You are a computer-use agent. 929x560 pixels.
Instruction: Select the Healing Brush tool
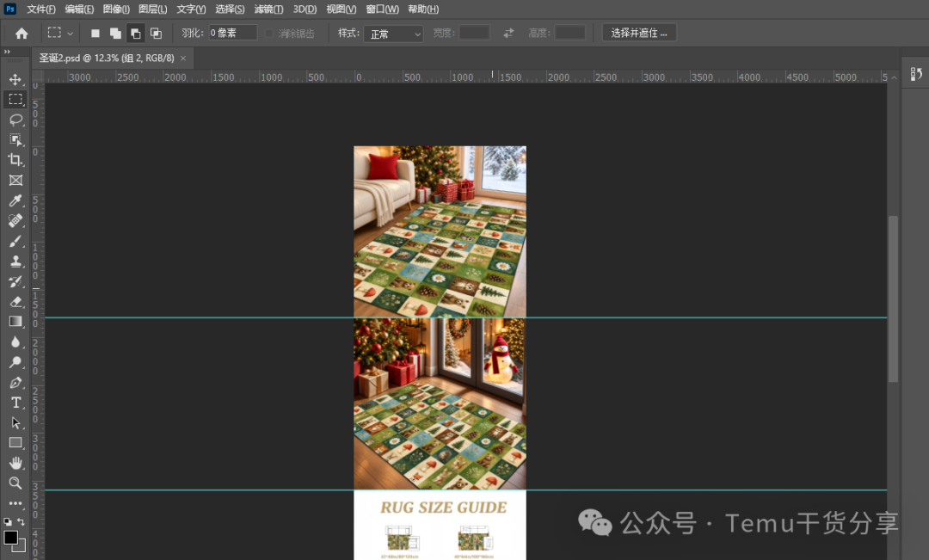(x=15, y=220)
